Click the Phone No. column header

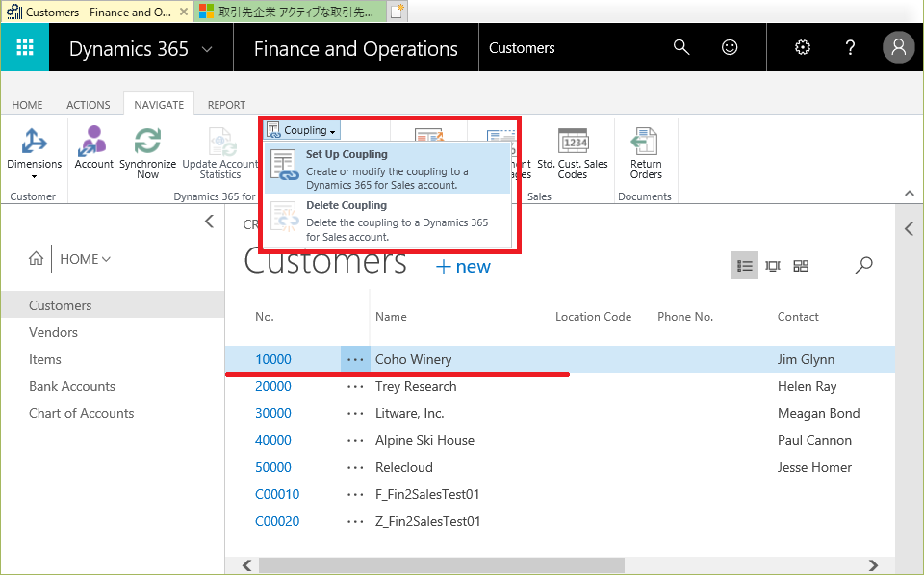(x=684, y=317)
